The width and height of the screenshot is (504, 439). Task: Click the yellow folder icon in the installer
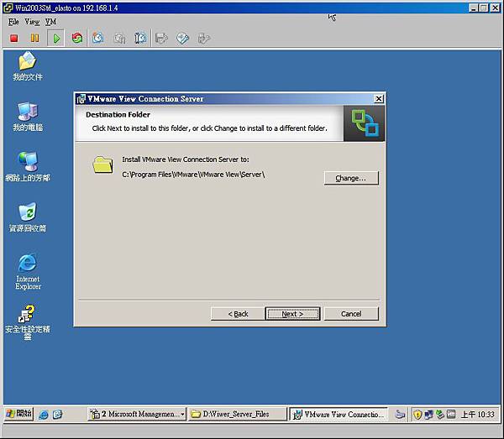(102, 165)
